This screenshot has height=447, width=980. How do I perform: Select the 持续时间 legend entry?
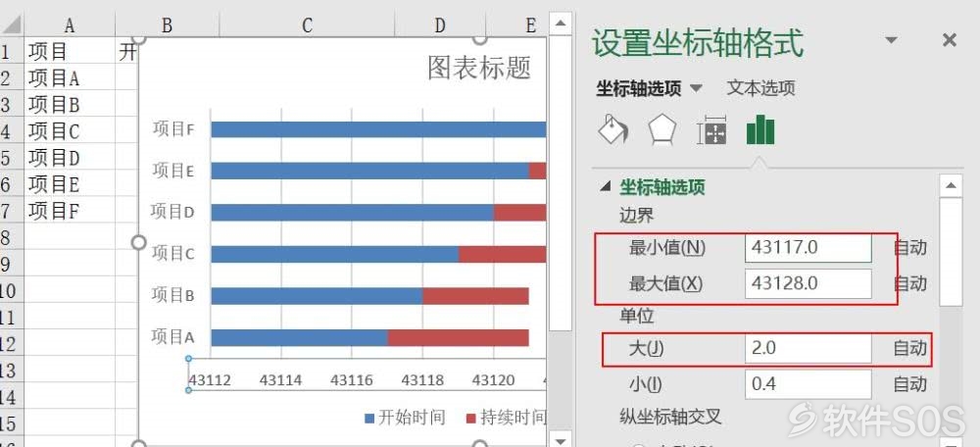point(507,418)
